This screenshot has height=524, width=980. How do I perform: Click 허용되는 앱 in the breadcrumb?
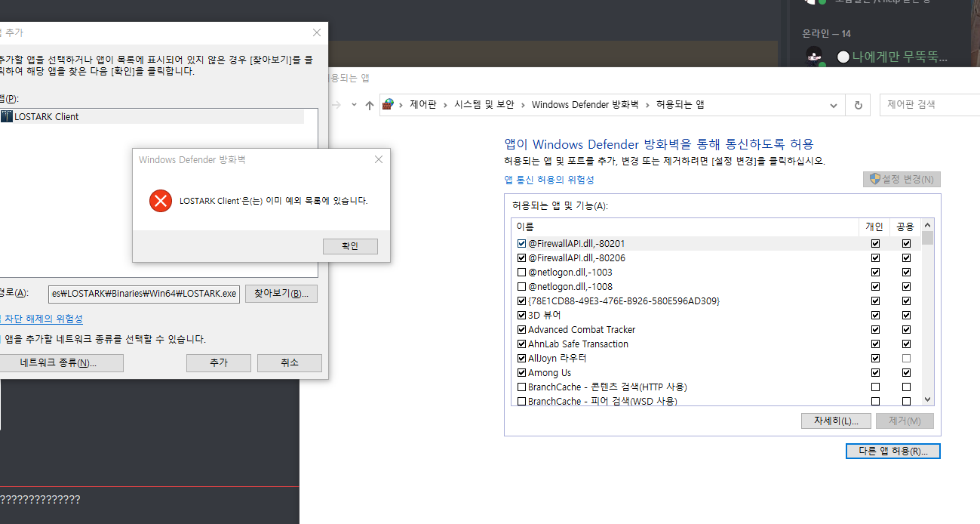(x=680, y=106)
